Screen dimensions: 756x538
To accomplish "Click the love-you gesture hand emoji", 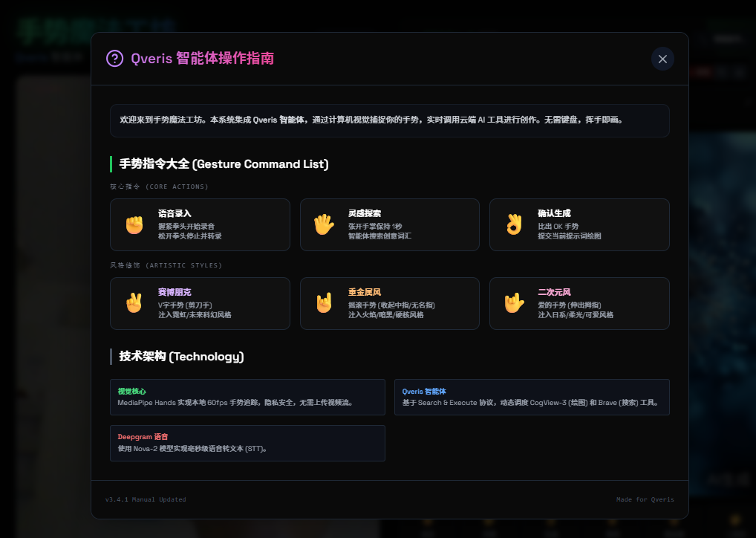I will 514,303.
